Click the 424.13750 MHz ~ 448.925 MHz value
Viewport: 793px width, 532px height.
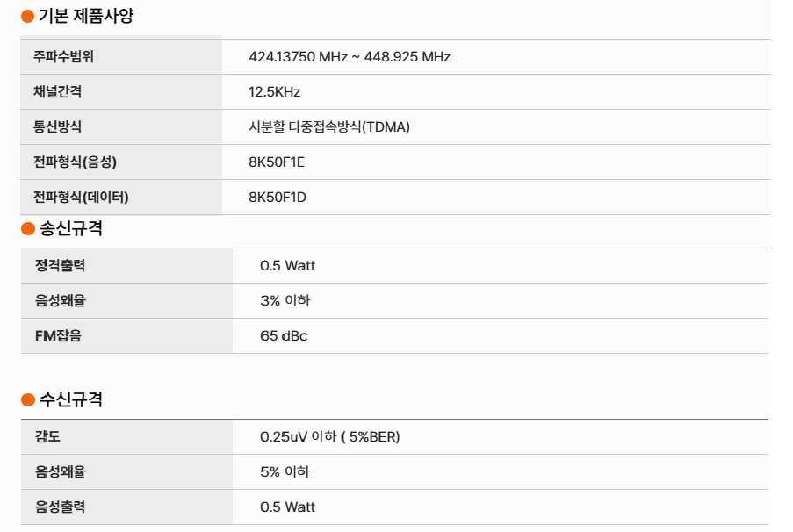click(350, 57)
